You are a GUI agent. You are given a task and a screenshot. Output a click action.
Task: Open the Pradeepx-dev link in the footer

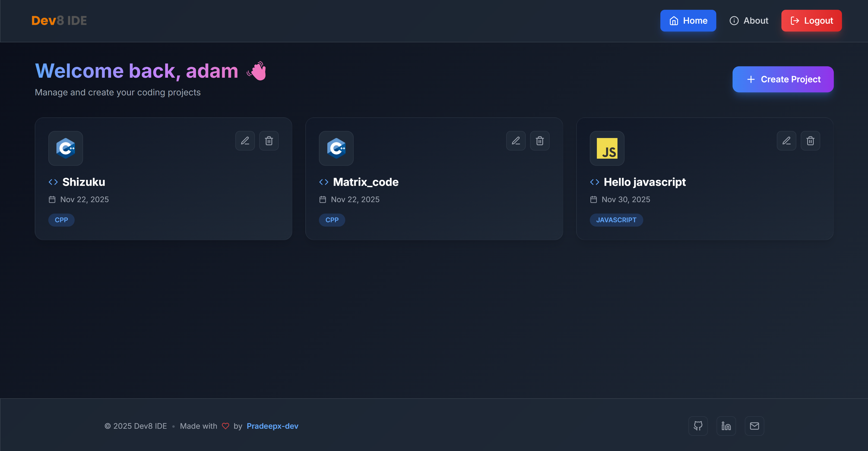coord(272,426)
